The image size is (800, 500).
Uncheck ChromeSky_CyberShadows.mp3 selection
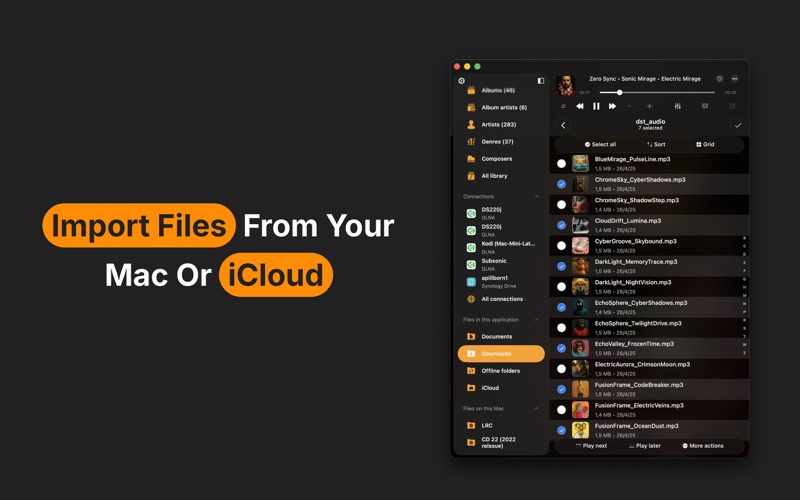561,184
